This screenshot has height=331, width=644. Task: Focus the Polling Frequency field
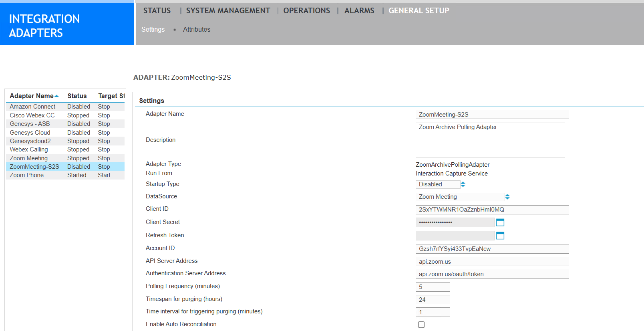(x=433, y=287)
